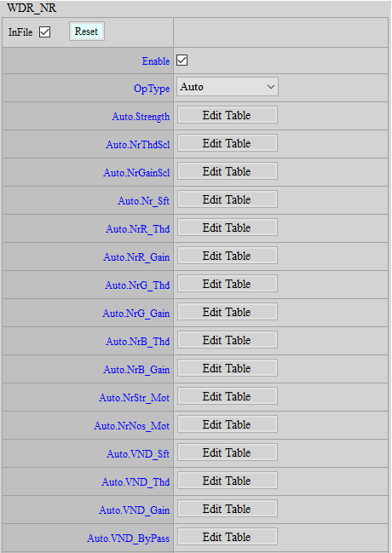Open Auto.NrB_Thd Edit Table
The height and width of the screenshot is (553, 392).
(228, 340)
